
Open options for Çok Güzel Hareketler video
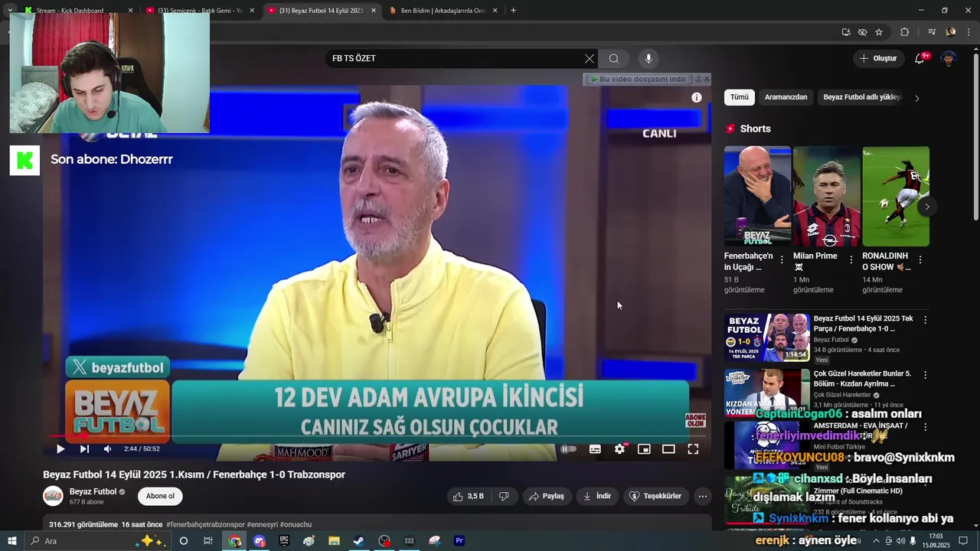click(925, 375)
